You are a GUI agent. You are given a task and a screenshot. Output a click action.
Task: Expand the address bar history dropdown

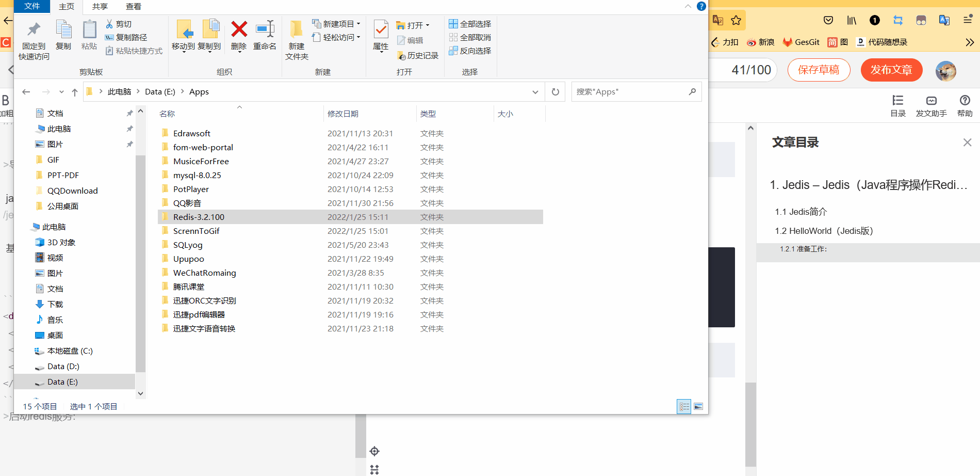click(535, 92)
